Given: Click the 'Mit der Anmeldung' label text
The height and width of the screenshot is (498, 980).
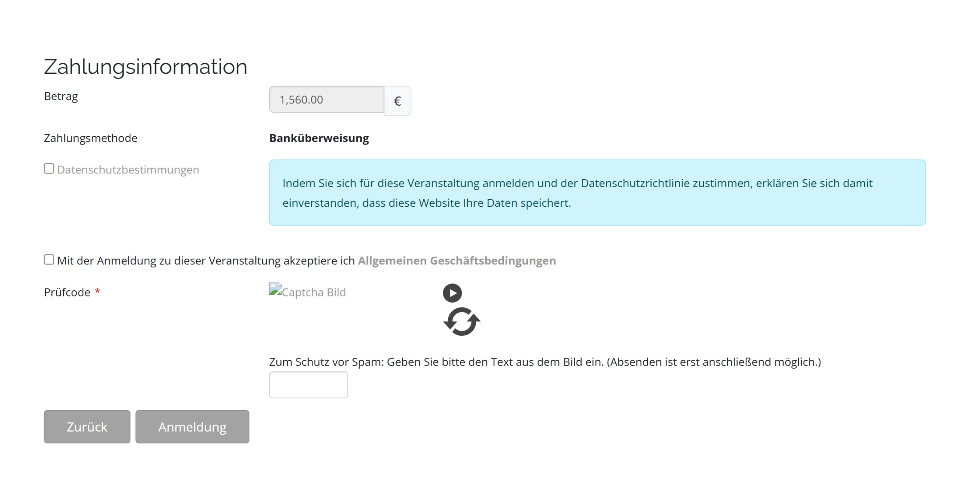Looking at the screenshot, I should coord(206,261).
